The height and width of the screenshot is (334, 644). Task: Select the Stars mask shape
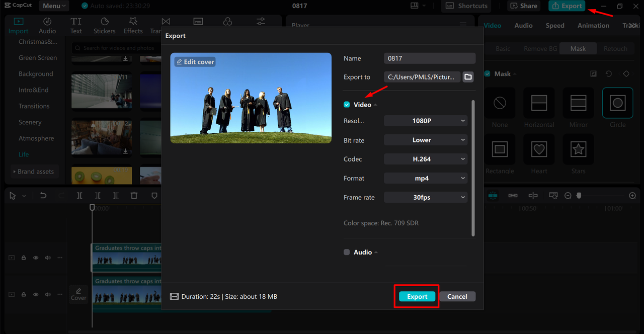[x=578, y=149]
